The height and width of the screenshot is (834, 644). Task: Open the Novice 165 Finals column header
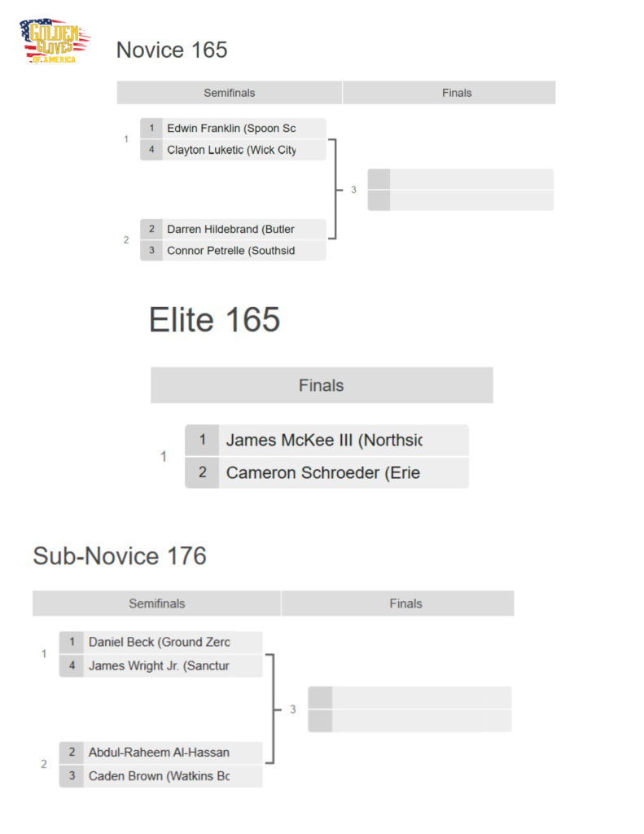pos(457,93)
